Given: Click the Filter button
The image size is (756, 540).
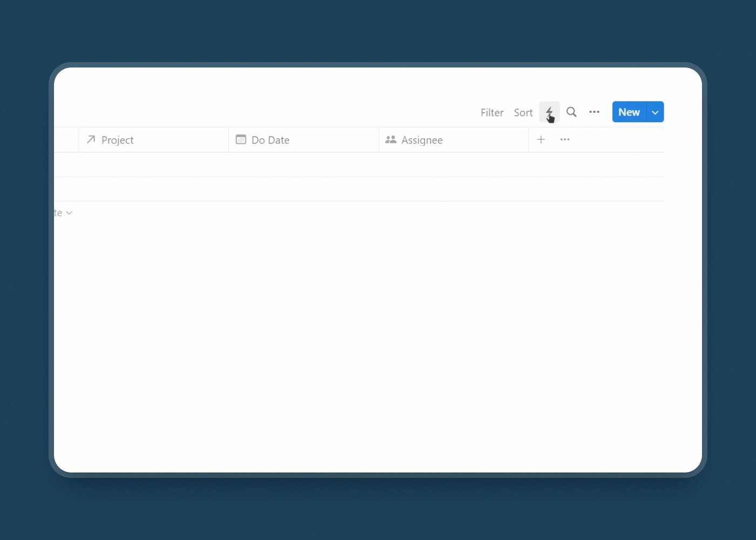Looking at the screenshot, I should (492, 112).
